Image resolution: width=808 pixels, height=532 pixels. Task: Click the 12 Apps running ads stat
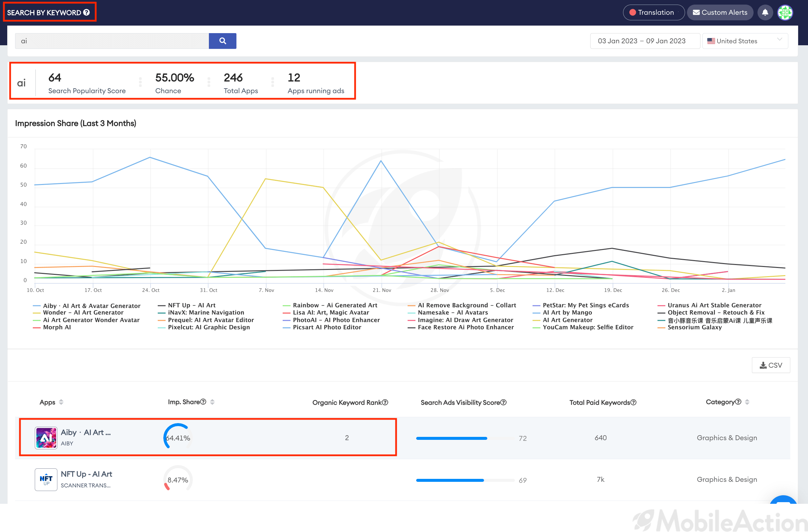[x=316, y=83]
